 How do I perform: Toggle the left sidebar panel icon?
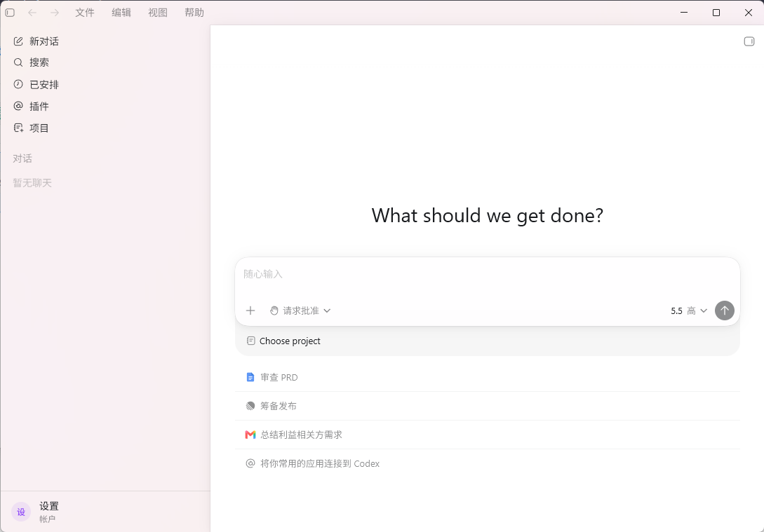tap(10, 13)
